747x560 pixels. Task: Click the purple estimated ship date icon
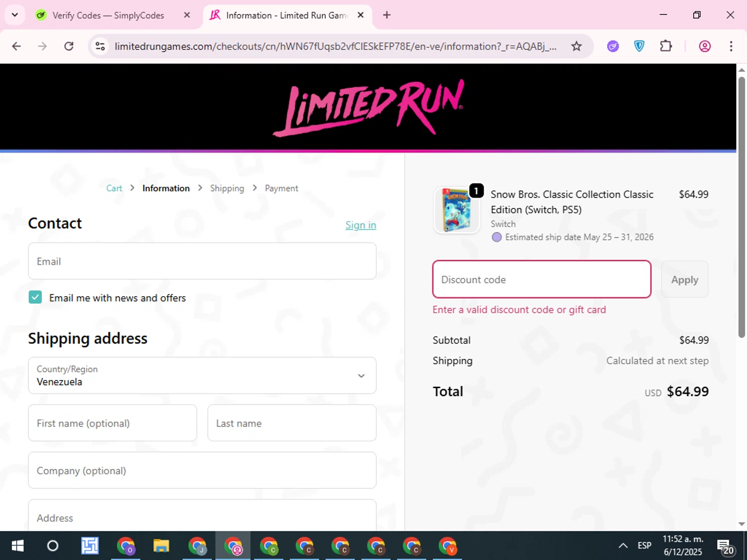[x=497, y=237]
